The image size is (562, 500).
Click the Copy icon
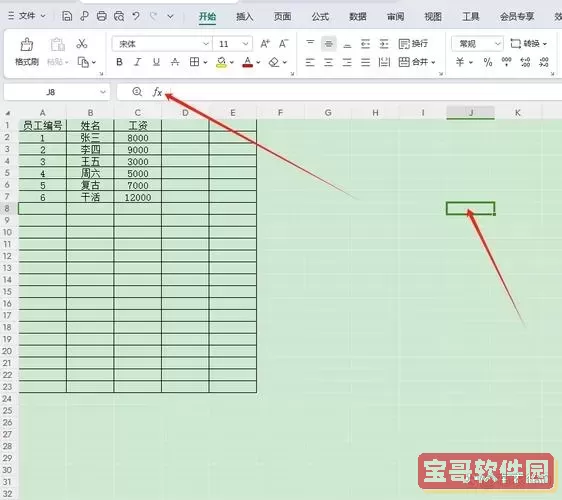click(x=83, y=62)
